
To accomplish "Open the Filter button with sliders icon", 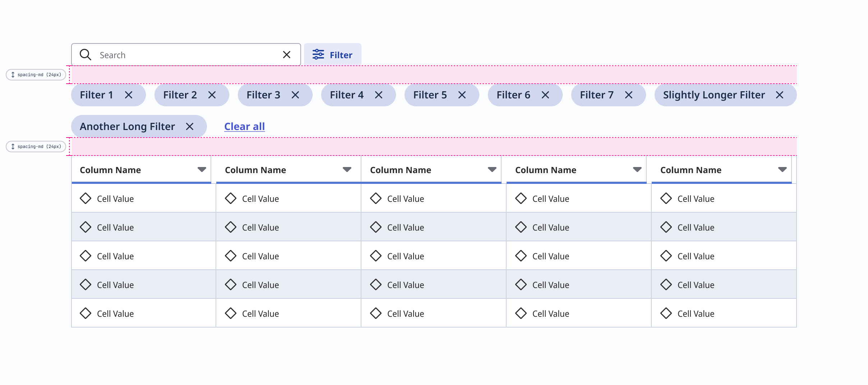I will point(333,55).
